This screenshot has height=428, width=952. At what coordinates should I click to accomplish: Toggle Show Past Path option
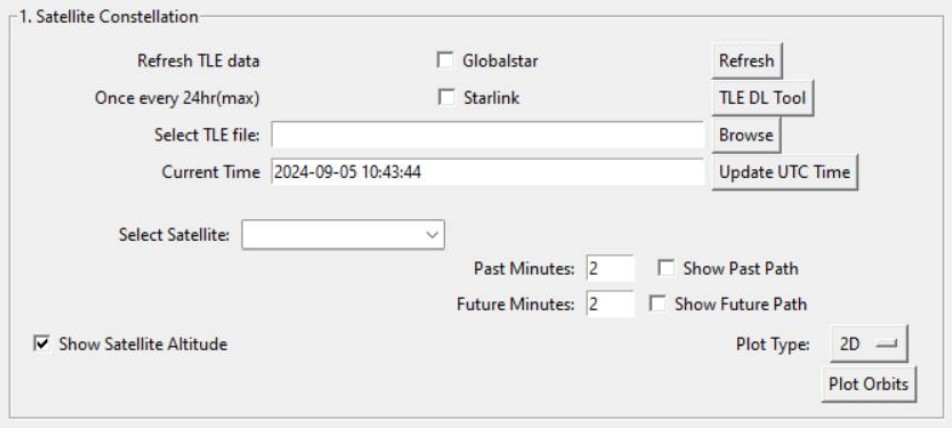[666, 268]
